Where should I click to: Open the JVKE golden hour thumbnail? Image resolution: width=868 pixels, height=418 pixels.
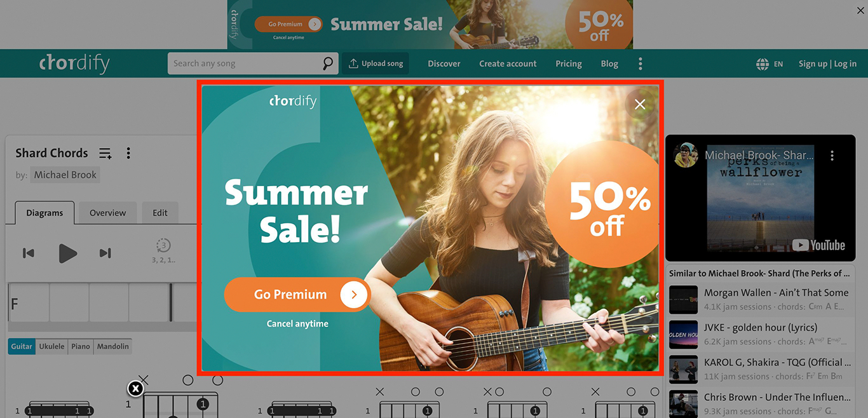coord(683,335)
